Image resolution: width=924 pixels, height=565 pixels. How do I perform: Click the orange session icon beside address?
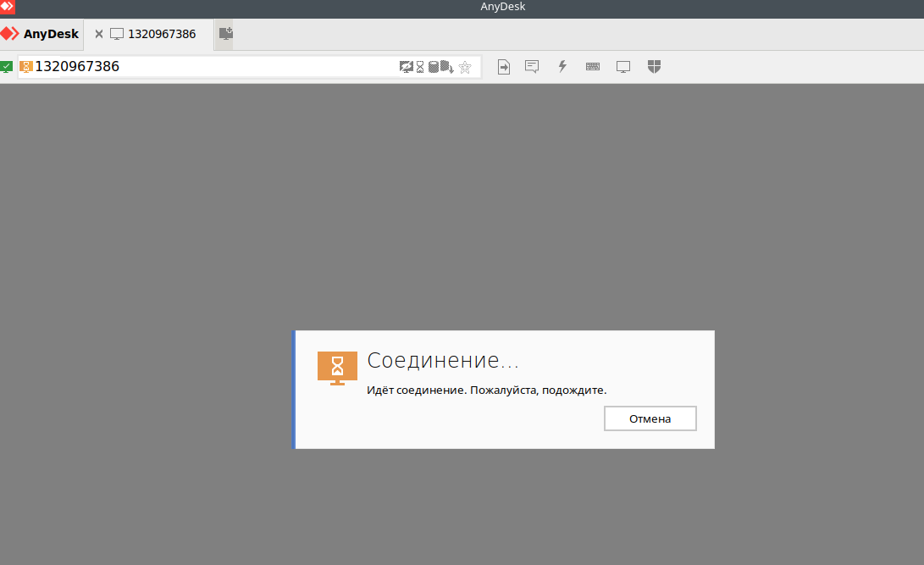click(x=25, y=67)
